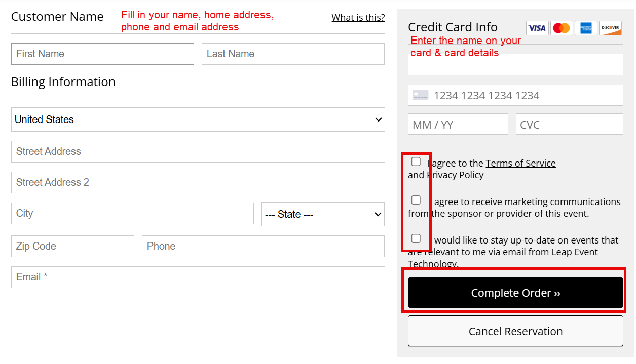Focus the First Name field

click(102, 54)
